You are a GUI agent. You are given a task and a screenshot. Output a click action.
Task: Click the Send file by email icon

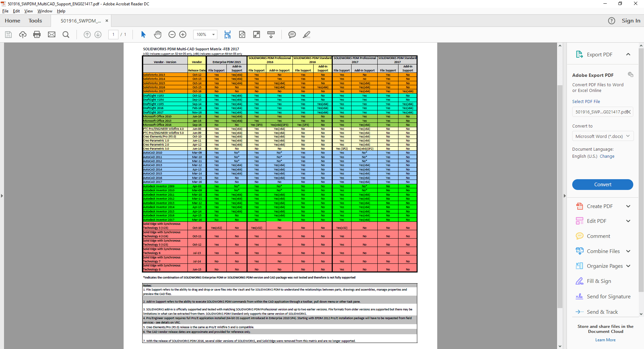(x=52, y=35)
